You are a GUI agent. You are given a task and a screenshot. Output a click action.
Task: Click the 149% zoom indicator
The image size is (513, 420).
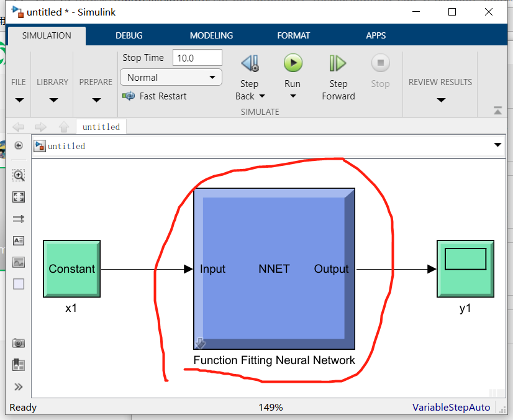pos(271,408)
